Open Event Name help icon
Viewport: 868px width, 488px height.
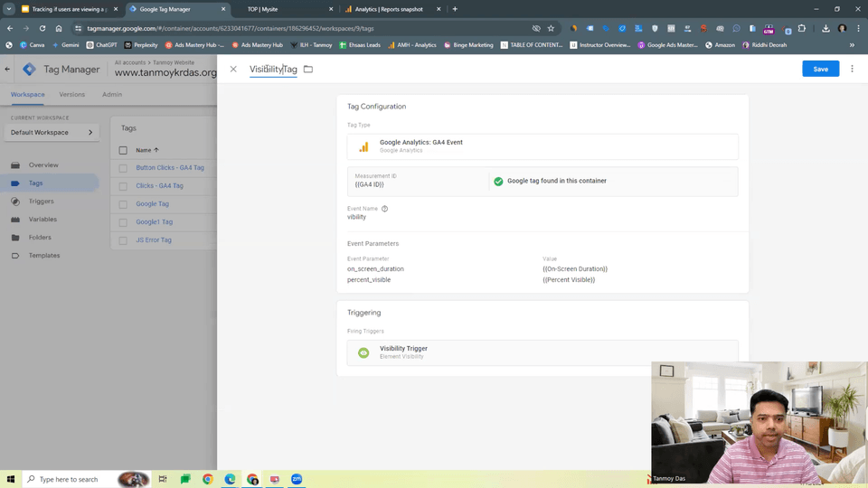(385, 209)
